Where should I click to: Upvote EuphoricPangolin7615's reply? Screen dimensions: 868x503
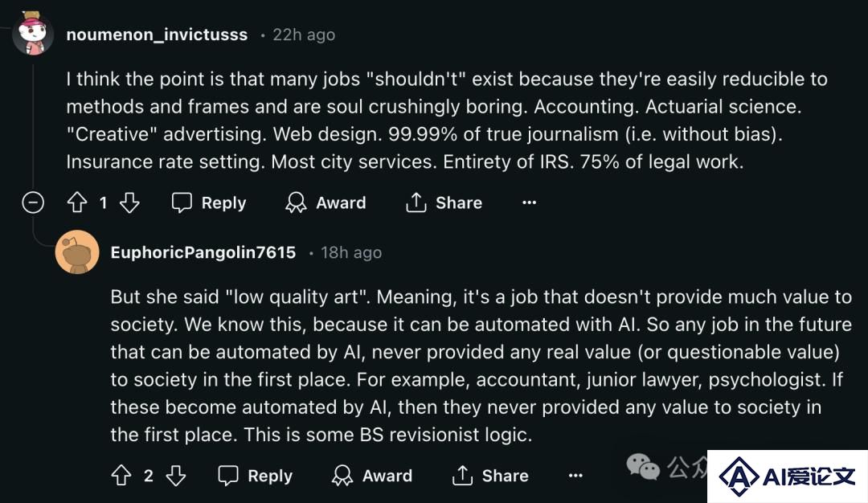(x=121, y=476)
